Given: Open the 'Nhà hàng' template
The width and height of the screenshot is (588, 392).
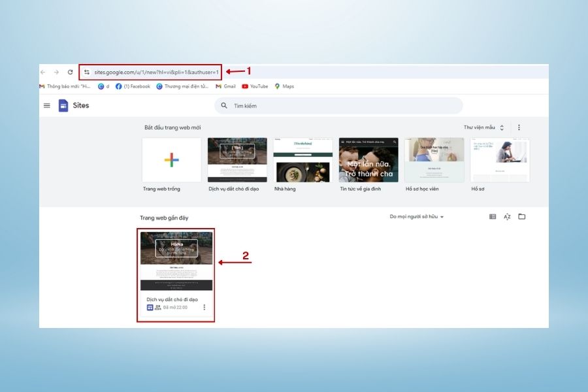Looking at the screenshot, I should tap(302, 159).
